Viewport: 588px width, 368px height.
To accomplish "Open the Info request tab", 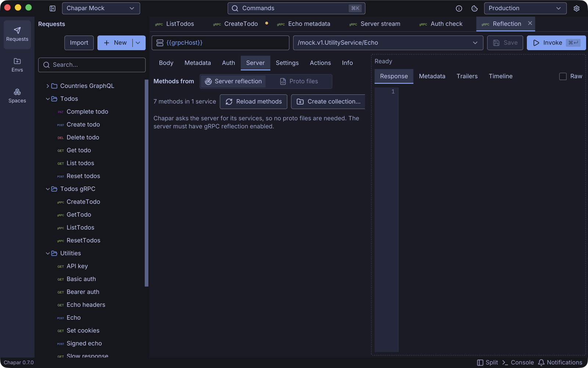I will 347,63.
